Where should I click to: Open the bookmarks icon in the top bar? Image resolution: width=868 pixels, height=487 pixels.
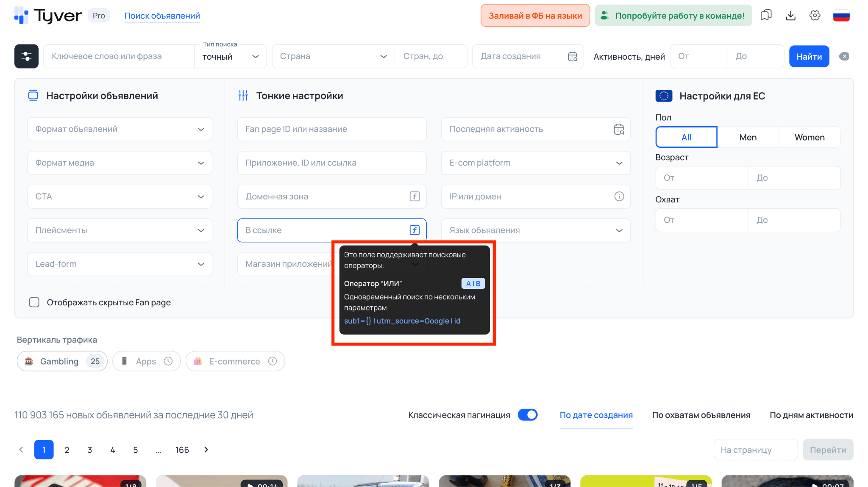(x=766, y=15)
